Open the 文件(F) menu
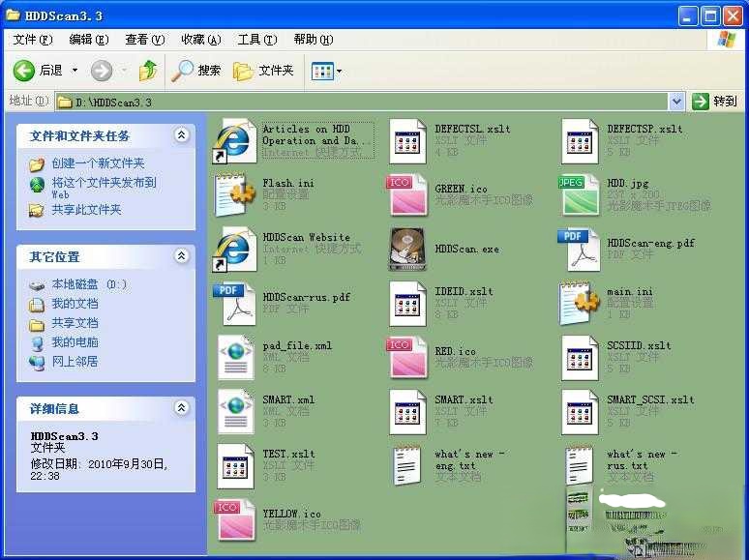The image size is (749, 560). (x=33, y=40)
